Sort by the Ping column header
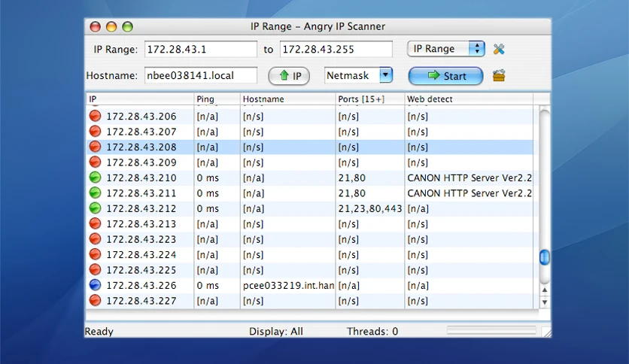This screenshot has width=629, height=364. [x=217, y=99]
